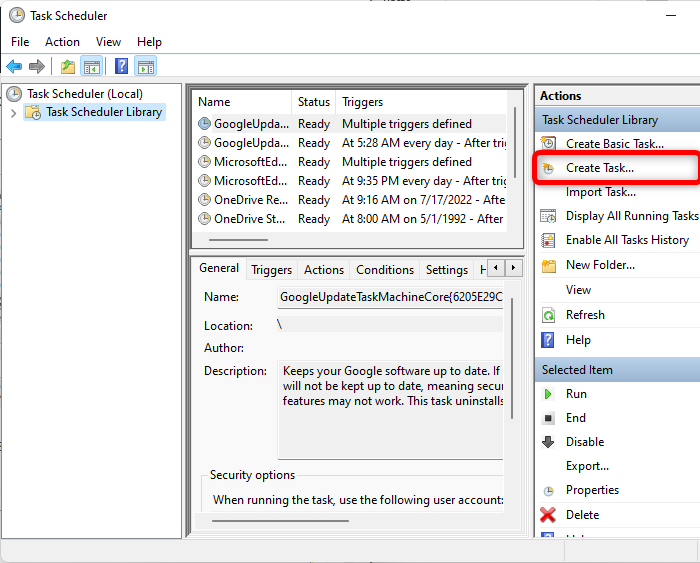Expand the Task Scheduler Library tree node
Viewport: 700px width, 563px height.
13,113
